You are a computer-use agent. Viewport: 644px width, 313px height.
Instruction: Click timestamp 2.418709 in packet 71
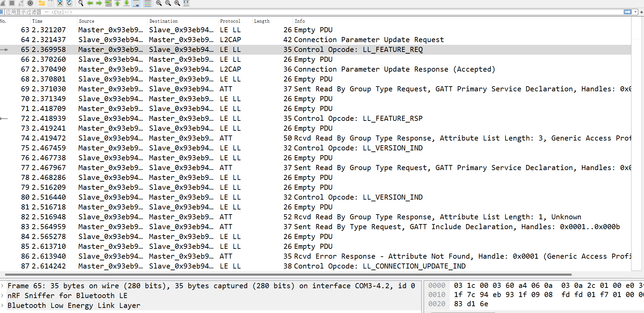(x=49, y=109)
